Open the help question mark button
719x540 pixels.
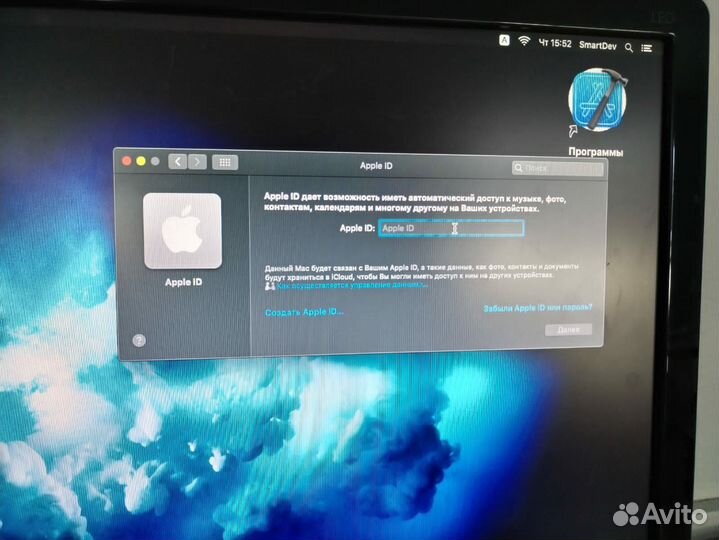139,341
